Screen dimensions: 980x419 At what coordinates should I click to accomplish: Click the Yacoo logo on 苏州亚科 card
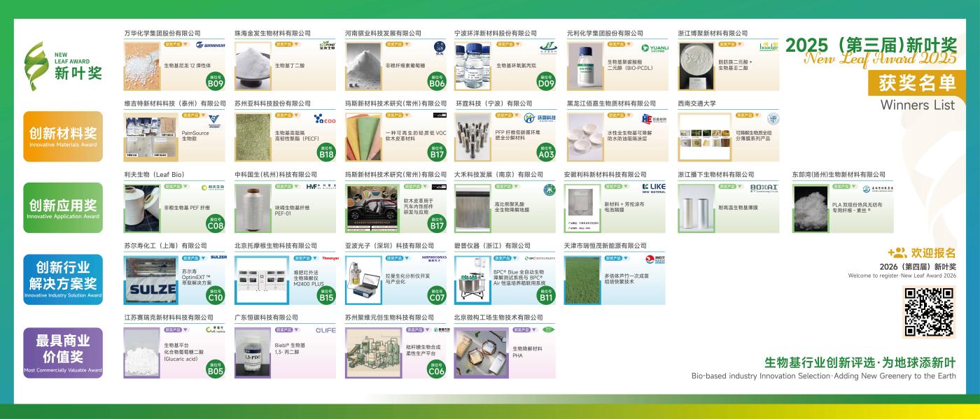click(x=325, y=118)
